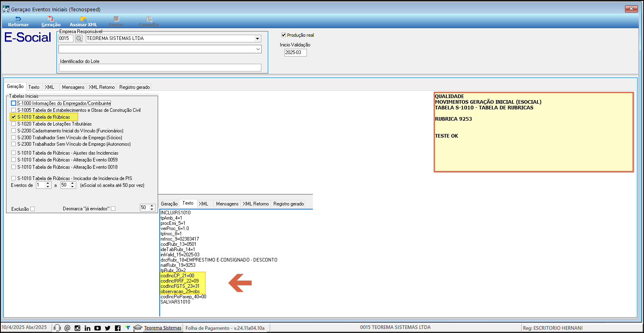The image size is (644, 333).
Task: Close the Geração Eventos Iniciais window
Action: 631,8
